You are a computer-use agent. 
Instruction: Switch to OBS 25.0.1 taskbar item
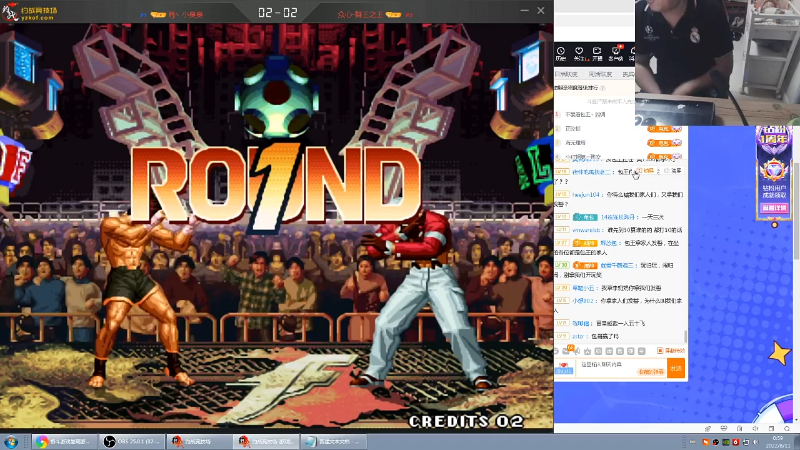pos(132,441)
